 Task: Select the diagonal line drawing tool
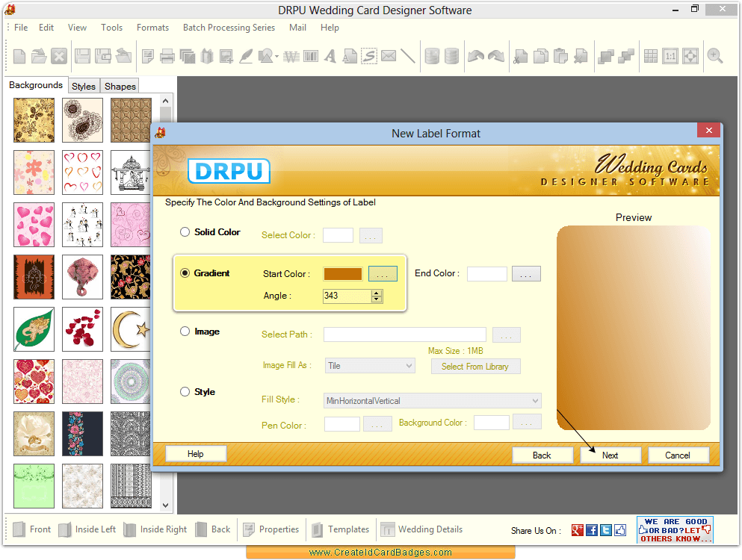pyautogui.click(x=407, y=56)
